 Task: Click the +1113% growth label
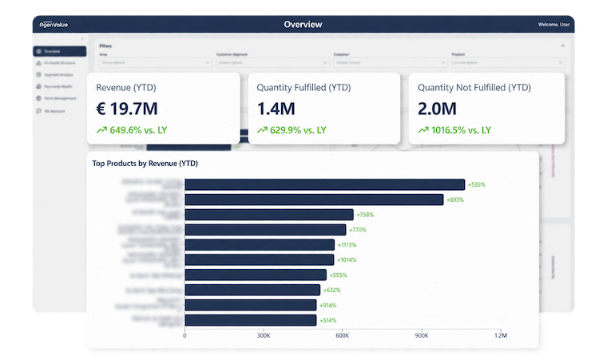pyautogui.click(x=347, y=245)
